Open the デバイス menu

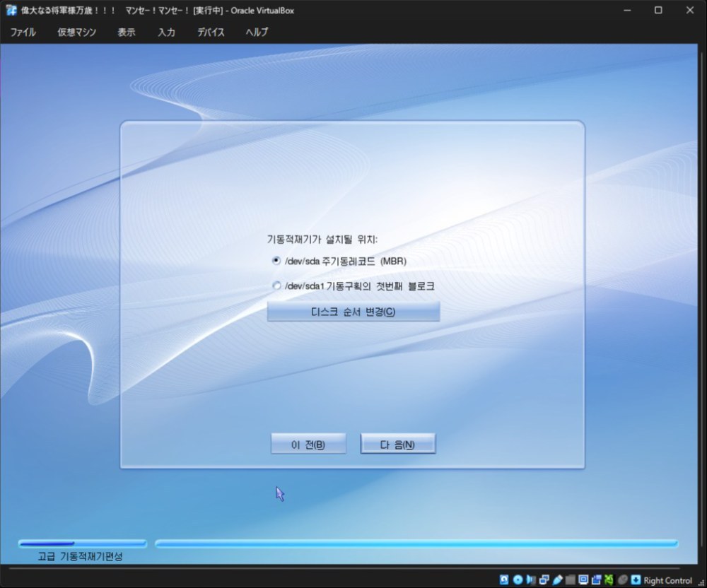[x=211, y=32]
